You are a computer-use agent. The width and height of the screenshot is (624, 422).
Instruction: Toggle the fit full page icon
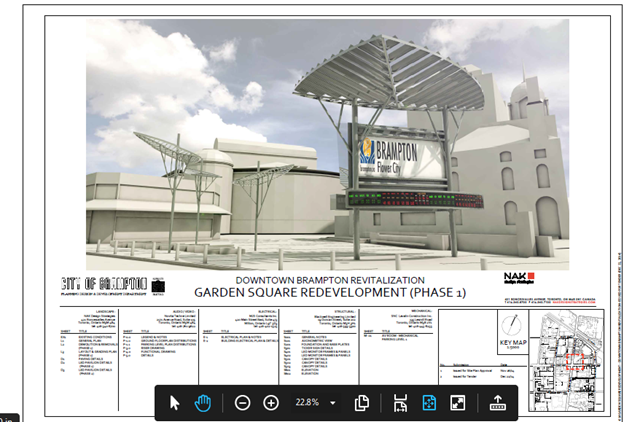(429, 402)
